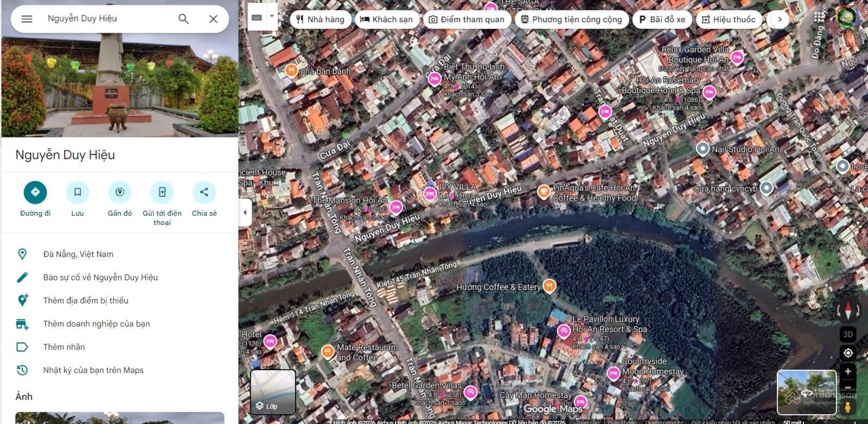
Task: Open the main hamburger menu
Action: pos(27,19)
